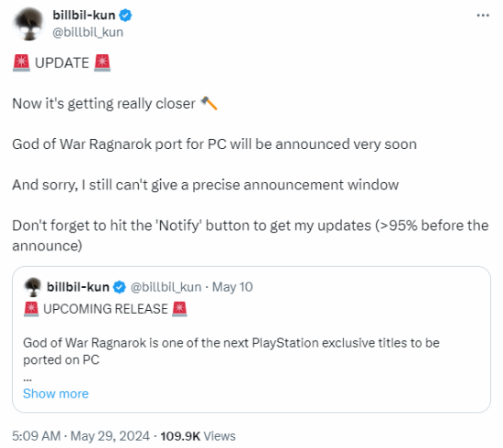
Task: Click verified badge in the quoted tweet
Action: pyautogui.click(x=120, y=287)
